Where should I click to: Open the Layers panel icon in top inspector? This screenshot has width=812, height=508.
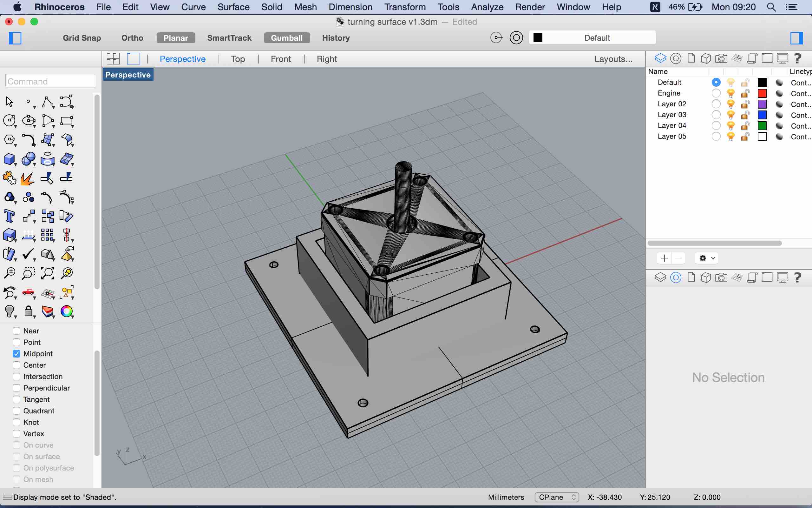[660, 58]
